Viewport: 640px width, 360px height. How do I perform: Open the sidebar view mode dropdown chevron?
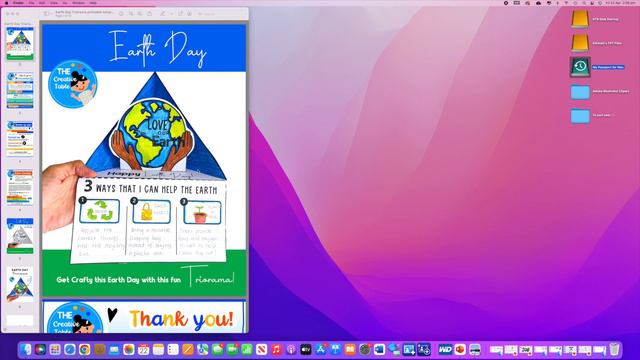coord(51,13)
